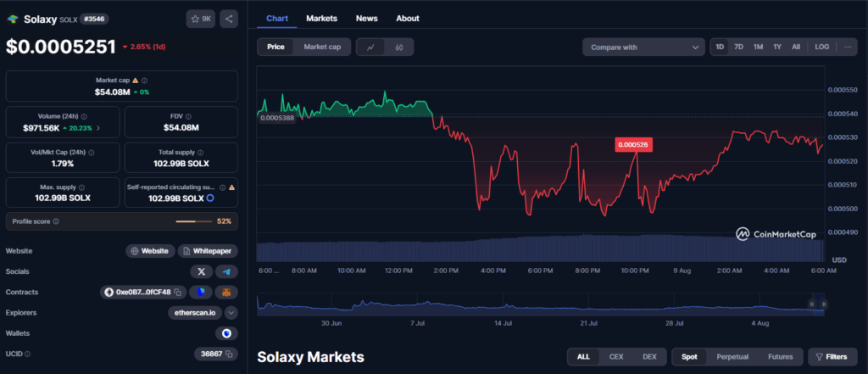Click the Profile score progress bar

[194, 221]
